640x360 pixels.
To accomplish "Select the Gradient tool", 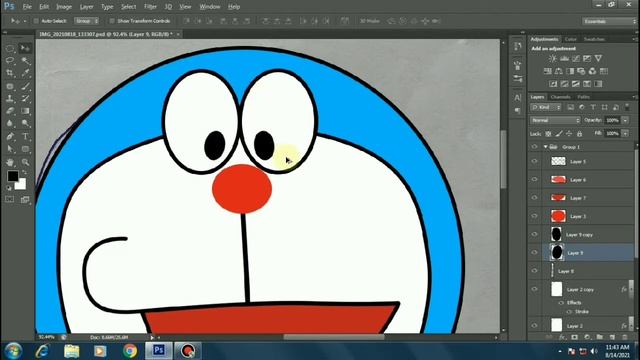I will (25, 111).
